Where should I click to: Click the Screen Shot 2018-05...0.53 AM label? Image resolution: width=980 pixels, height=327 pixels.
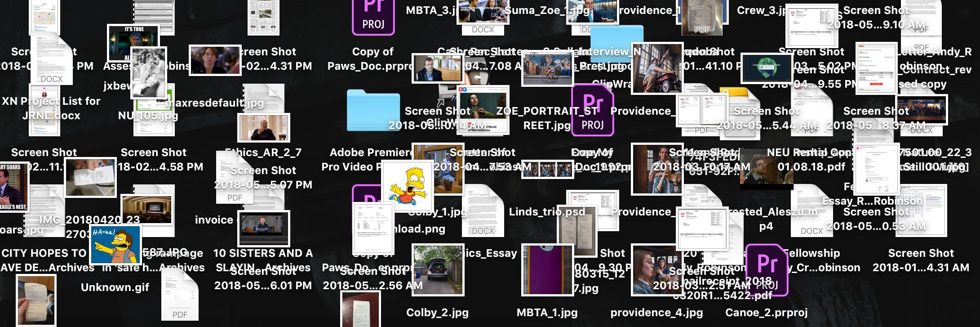[x=876, y=219]
